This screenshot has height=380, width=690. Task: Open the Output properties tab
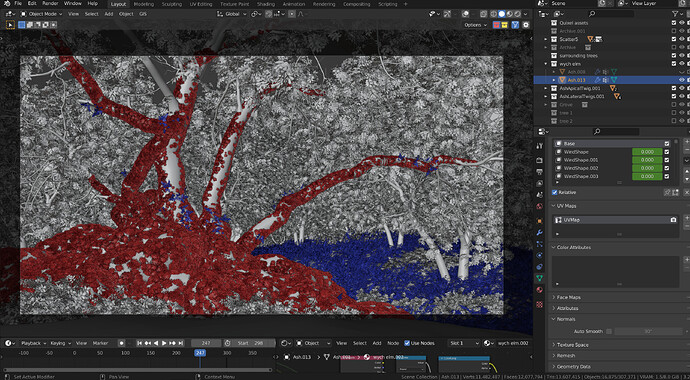tap(540, 172)
